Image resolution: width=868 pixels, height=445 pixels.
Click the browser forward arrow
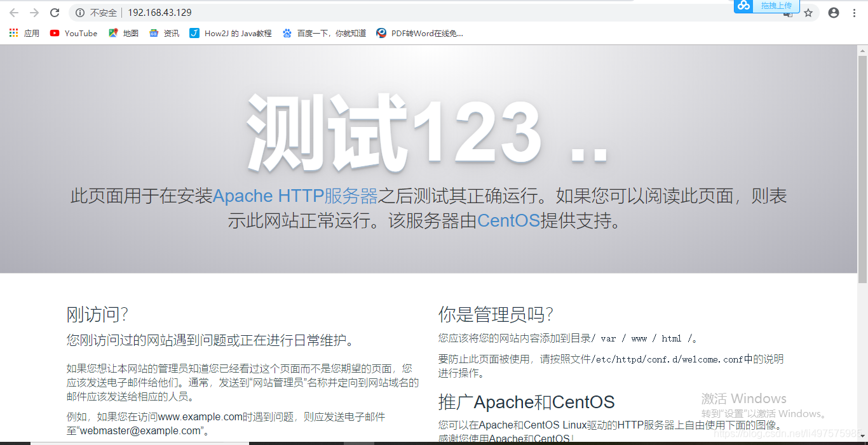point(34,13)
